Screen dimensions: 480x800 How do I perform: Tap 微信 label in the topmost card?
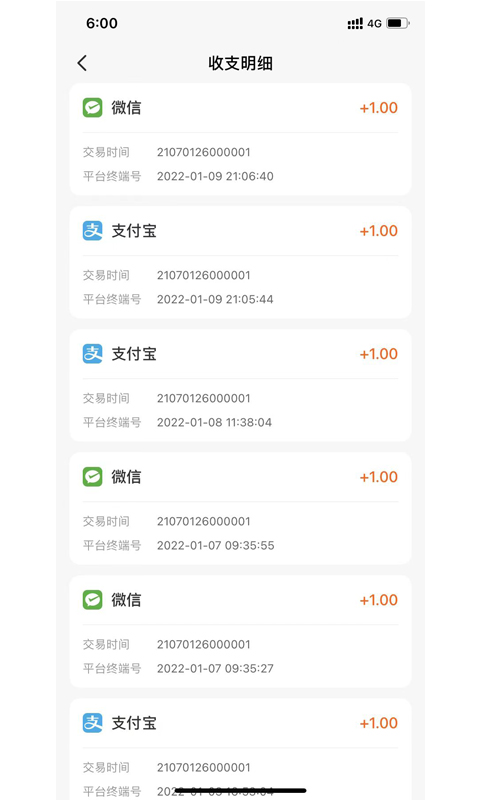[126, 108]
